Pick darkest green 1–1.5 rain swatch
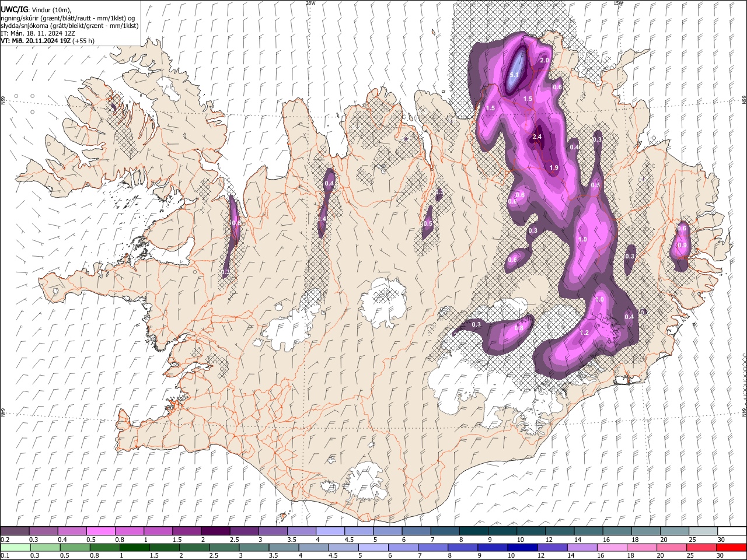The image size is (747, 560). point(134,547)
